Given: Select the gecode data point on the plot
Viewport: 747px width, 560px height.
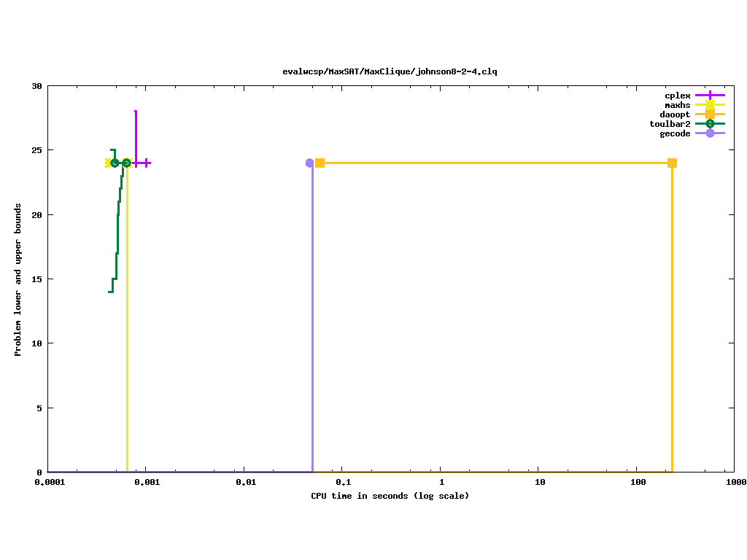Looking at the screenshot, I should coord(310,163).
